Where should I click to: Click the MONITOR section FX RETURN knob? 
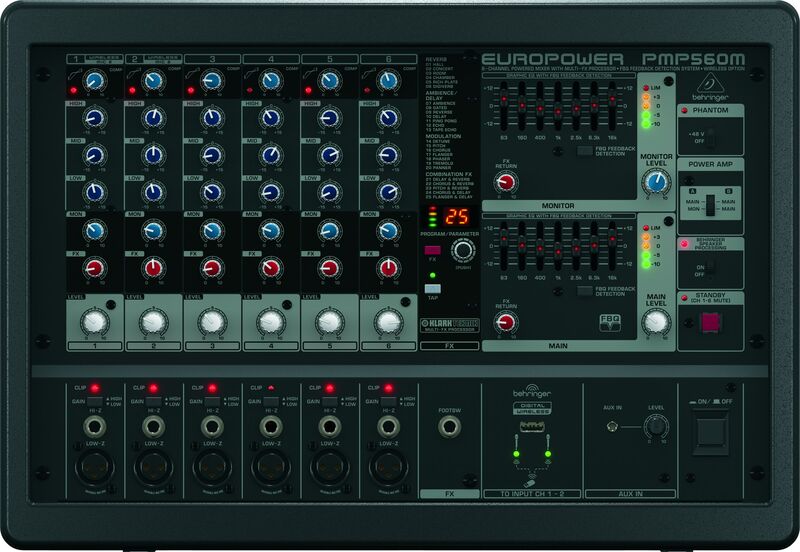(x=506, y=182)
